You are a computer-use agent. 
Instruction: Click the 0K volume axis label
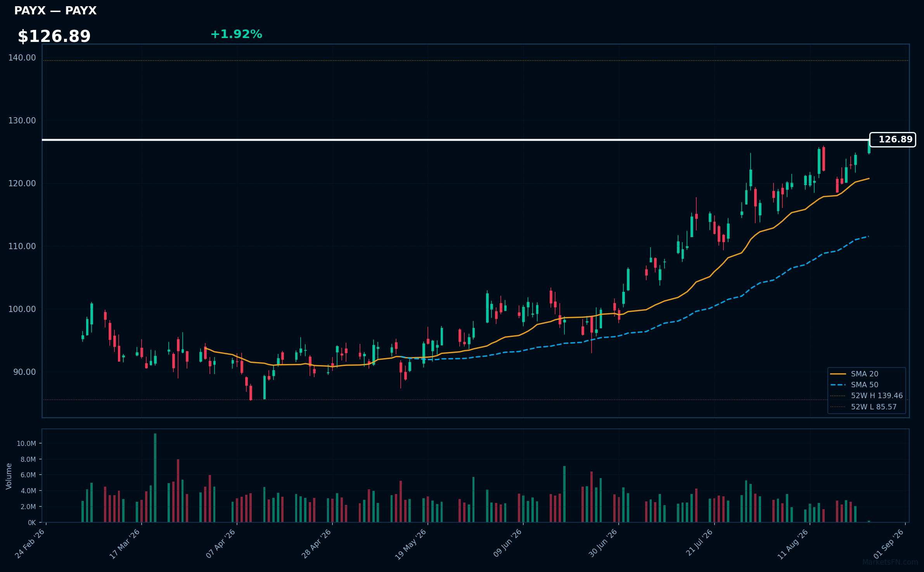point(32,523)
